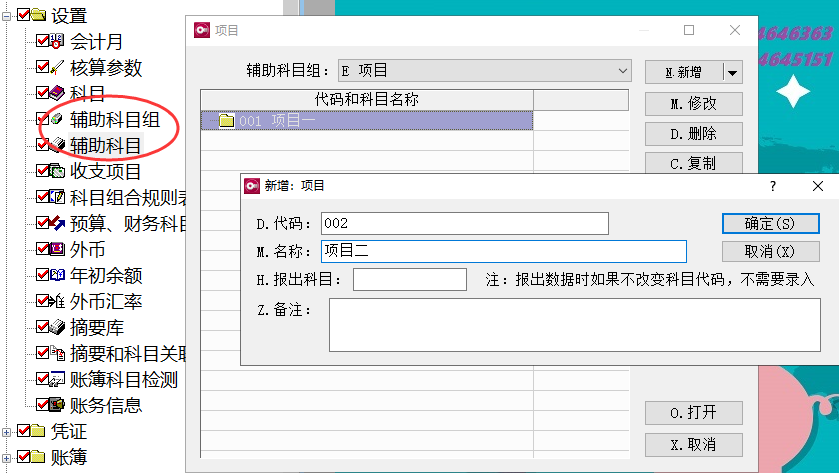This screenshot has width=839, height=473.
Task: Focus the H.报出科目 input field
Action: coord(410,279)
